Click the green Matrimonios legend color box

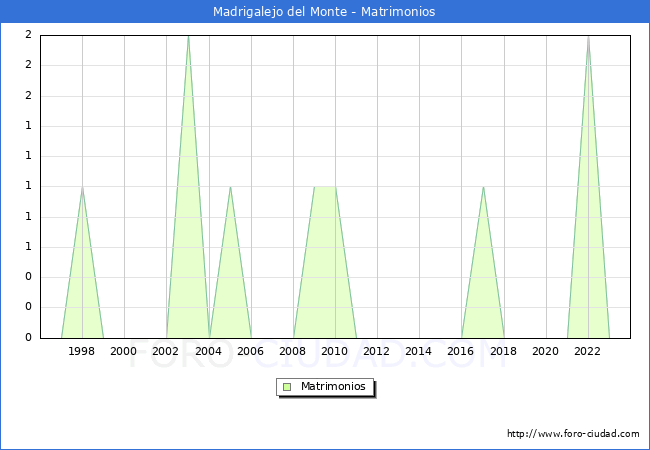tap(287, 386)
